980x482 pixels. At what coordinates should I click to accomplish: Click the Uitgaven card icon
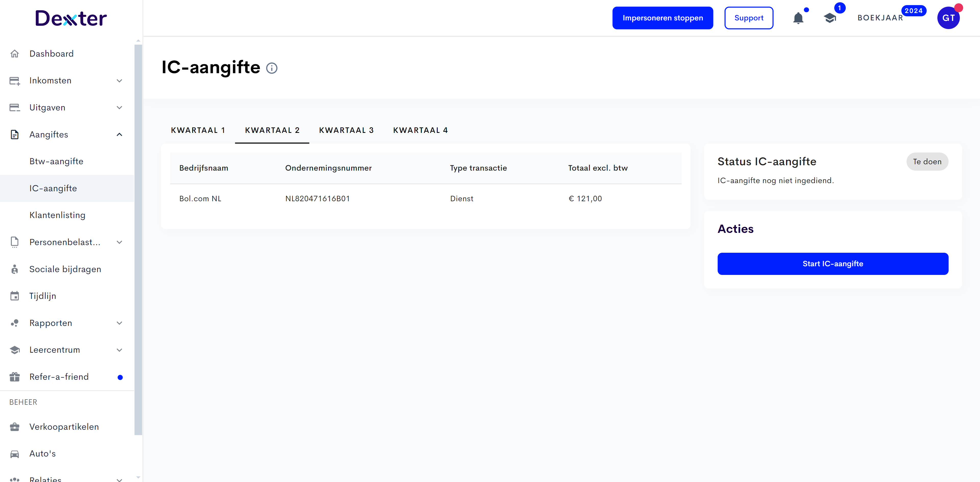pyautogui.click(x=15, y=108)
